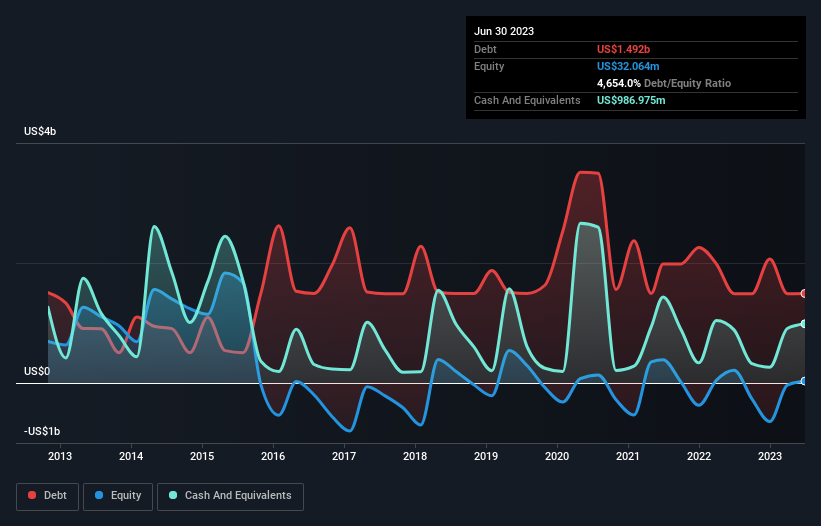The height and width of the screenshot is (526, 821).
Task: Click the -US$1b y-axis label
Action: (x=42, y=431)
